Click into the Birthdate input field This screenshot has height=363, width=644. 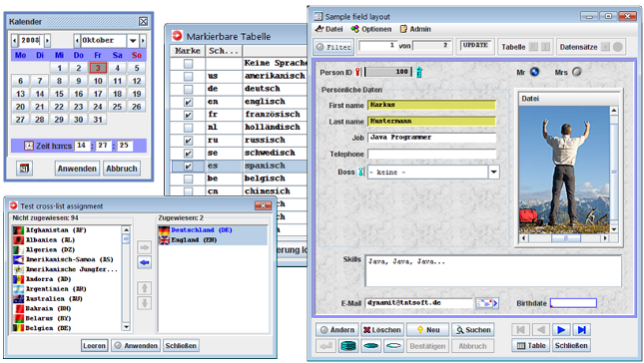click(573, 303)
